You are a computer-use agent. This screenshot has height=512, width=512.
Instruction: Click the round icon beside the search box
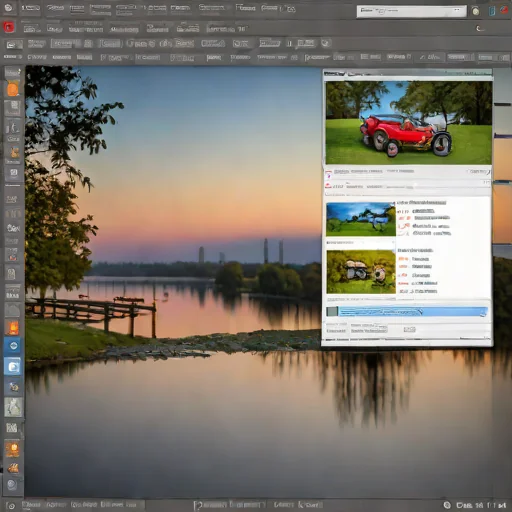tap(476, 12)
